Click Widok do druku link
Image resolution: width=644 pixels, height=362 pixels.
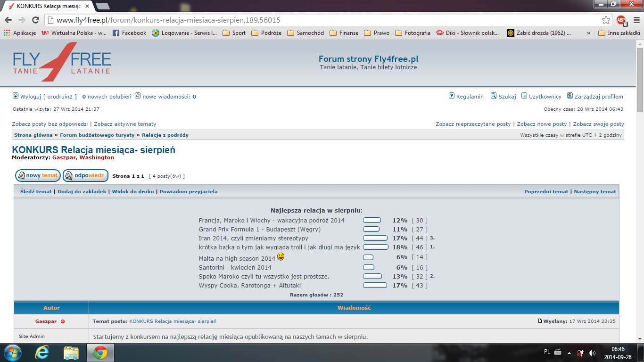tap(133, 192)
